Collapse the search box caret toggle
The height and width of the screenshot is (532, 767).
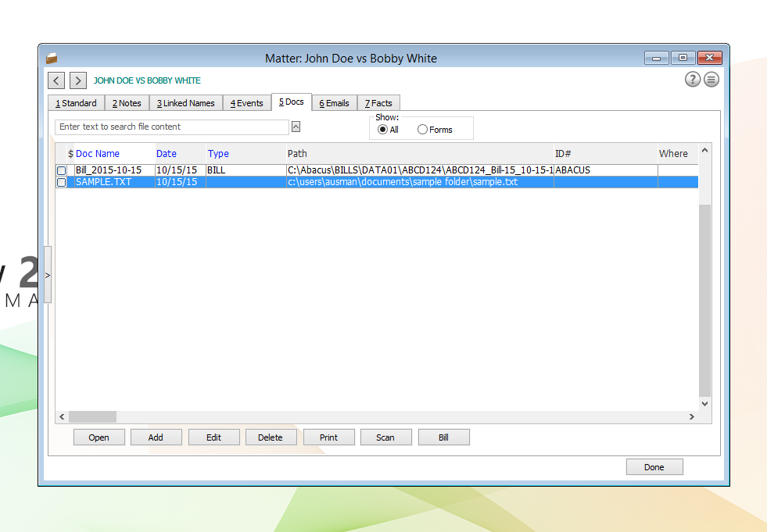(296, 127)
